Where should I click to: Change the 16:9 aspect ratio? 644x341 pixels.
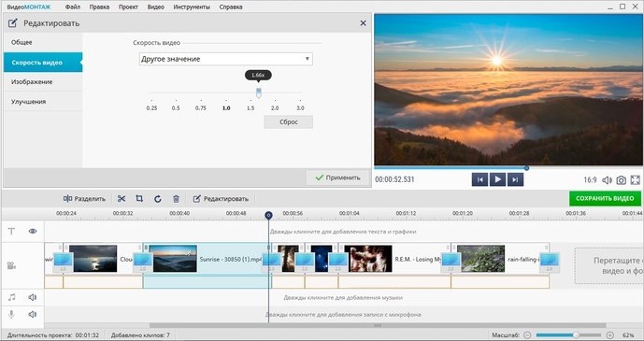[x=590, y=179]
